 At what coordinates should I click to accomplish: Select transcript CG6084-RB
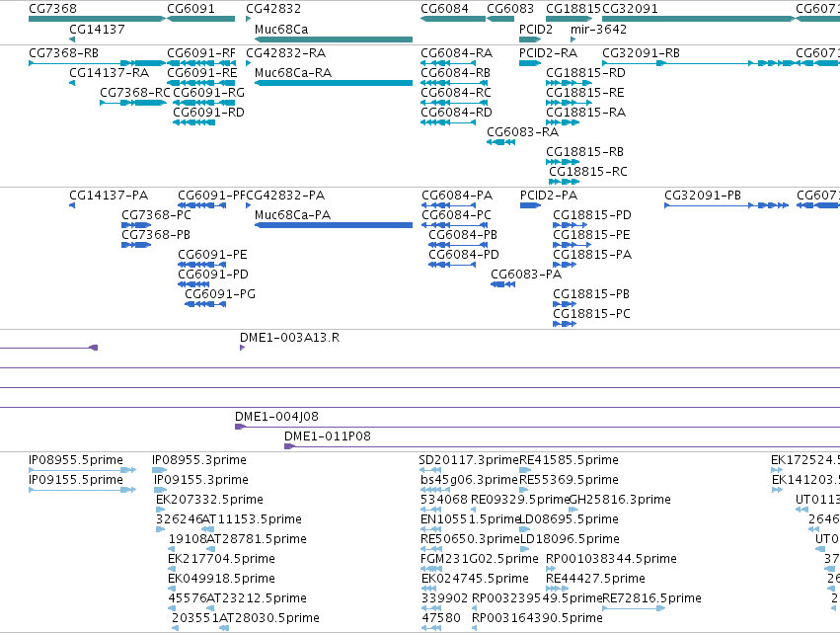pyautogui.click(x=455, y=73)
